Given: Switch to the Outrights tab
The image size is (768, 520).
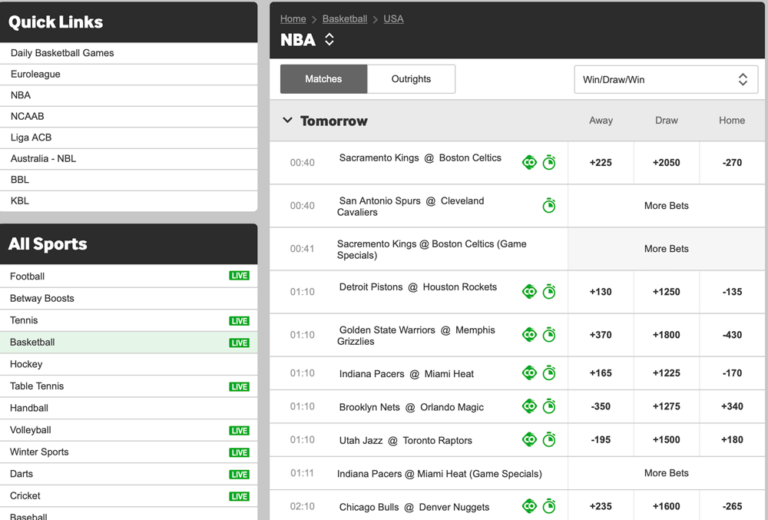Looking at the screenshot, I should [411, 79].
